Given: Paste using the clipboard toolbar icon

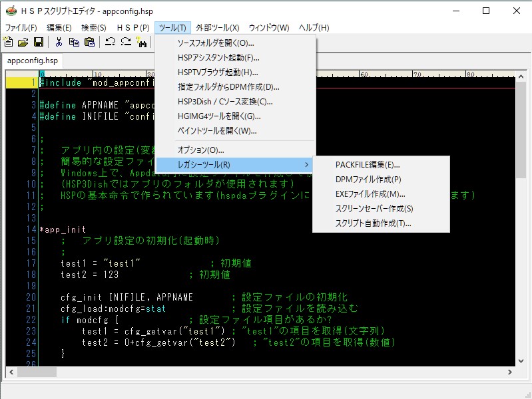Looking at the screenshot, I should point(90,42).
